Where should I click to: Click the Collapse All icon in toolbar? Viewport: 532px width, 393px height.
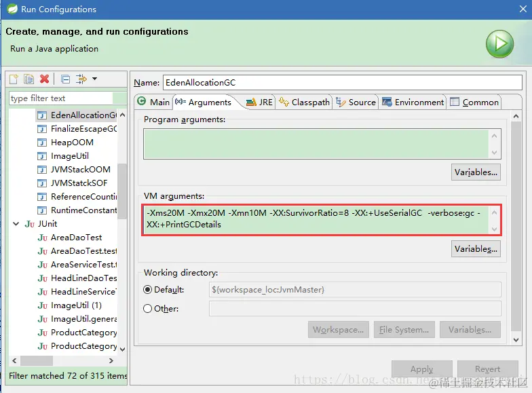pos(65,79)
